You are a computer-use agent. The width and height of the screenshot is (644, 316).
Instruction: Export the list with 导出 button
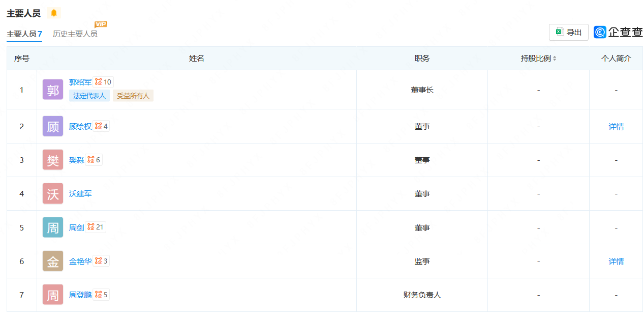pos(568,32)
